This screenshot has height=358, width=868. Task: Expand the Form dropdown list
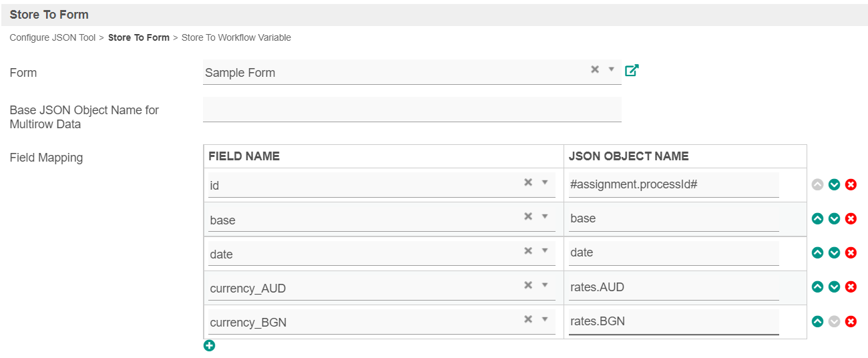[611, 69]
